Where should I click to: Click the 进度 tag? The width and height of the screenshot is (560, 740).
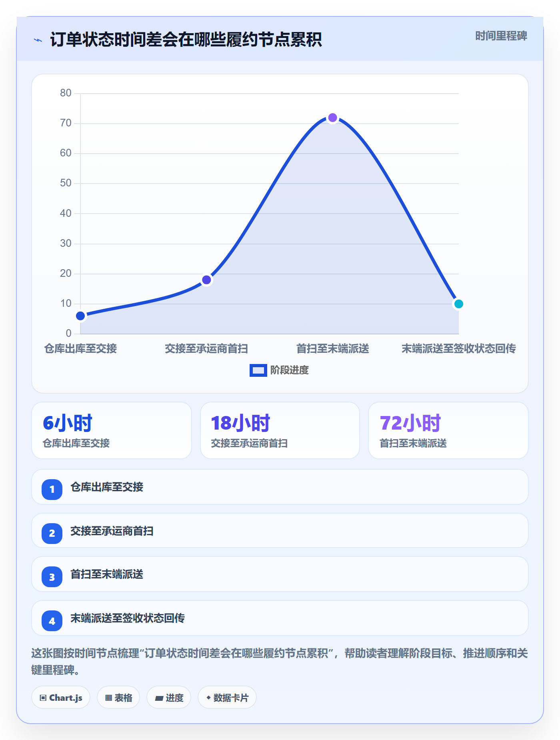[x=169, y=698]
